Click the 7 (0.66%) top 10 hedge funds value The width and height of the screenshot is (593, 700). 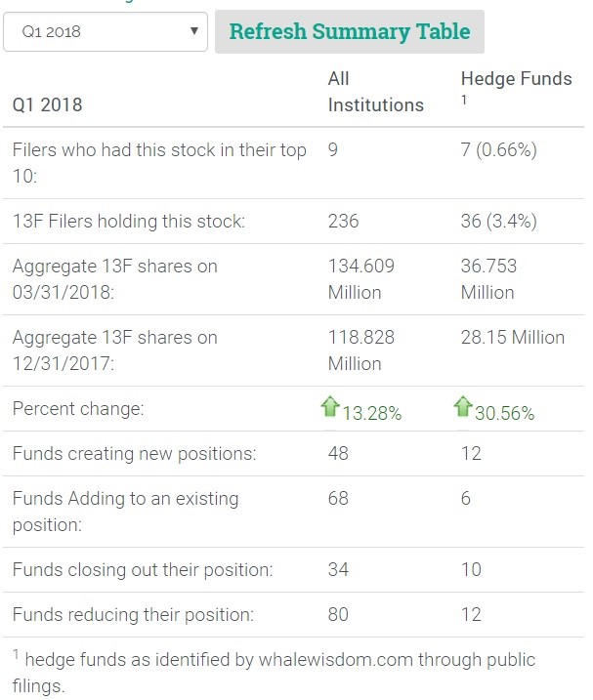[498, 150]
